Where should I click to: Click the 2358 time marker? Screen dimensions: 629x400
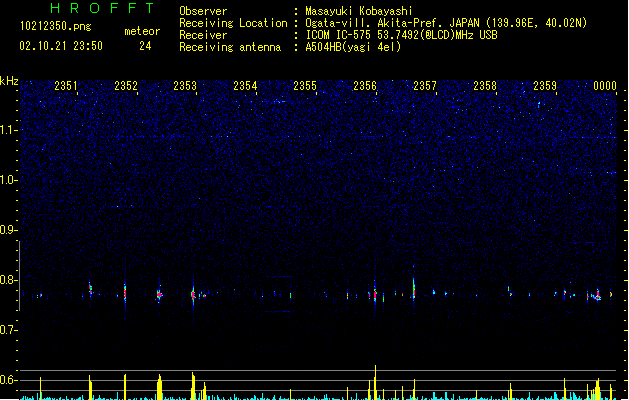click(485, 86)
